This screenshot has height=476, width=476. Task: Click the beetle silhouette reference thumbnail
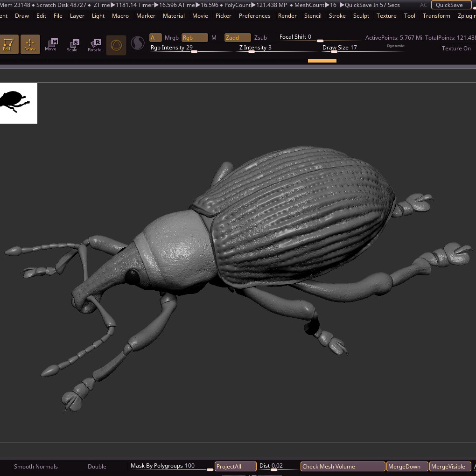(18, 103)
